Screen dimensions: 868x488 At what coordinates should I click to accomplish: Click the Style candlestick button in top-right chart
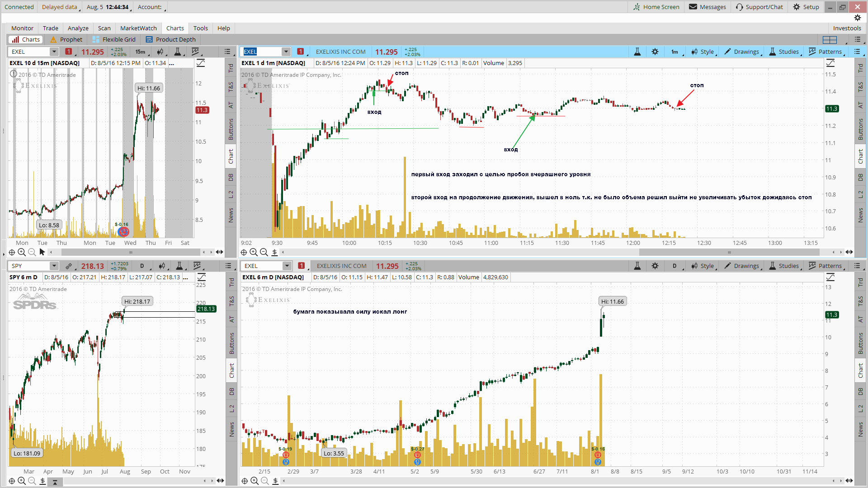pyautogui.click(x=703, y=52)
